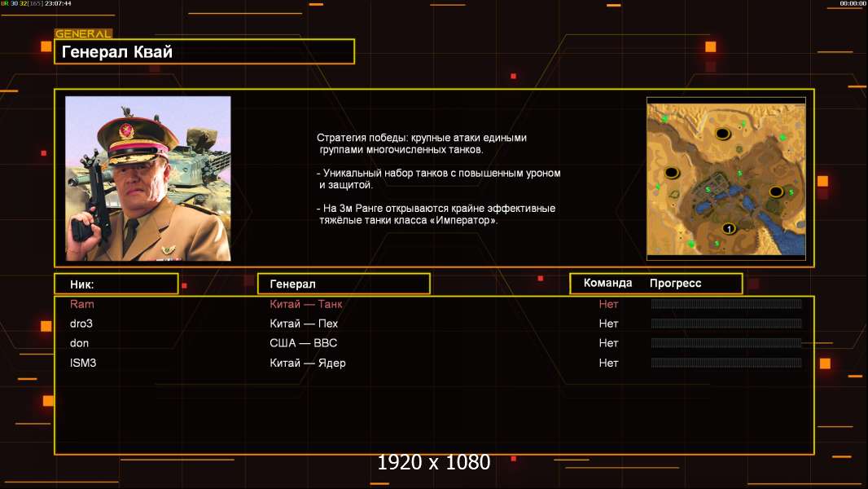Select player name 'dro3'
This screenshot has height=489, width=868.
(81, 324)
